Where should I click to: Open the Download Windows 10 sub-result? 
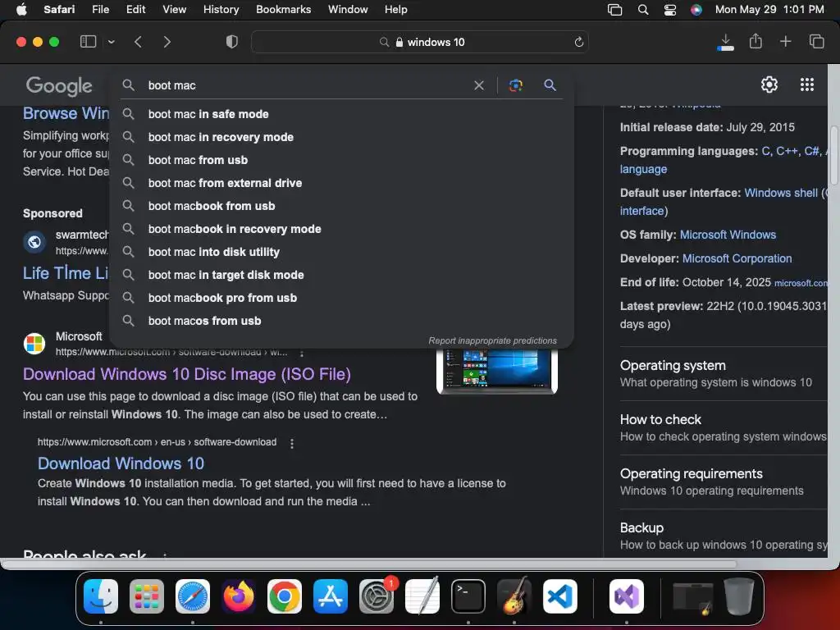click(x=121, y=463)
